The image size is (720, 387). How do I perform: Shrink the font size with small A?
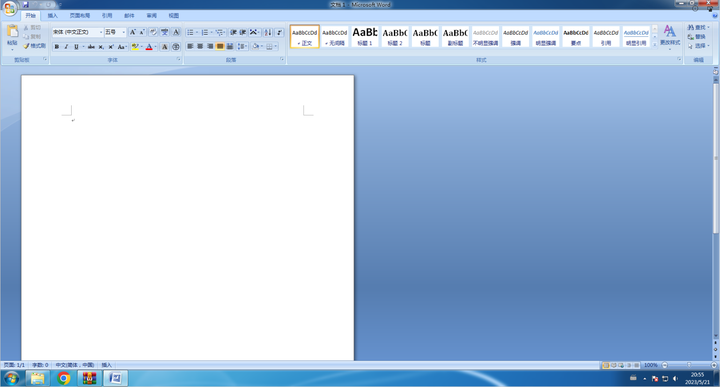coord(142,32)
